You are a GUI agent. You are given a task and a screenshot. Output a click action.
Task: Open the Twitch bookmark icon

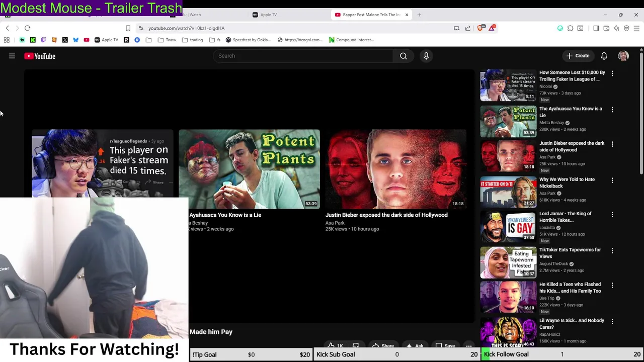43,40
